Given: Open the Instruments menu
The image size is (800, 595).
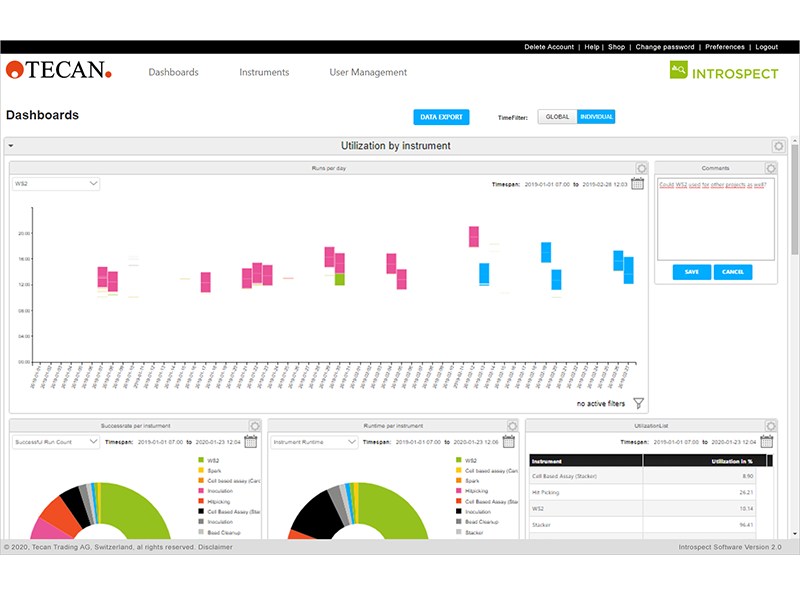Looking at the screenshot, I should click(x=264, y=72).
